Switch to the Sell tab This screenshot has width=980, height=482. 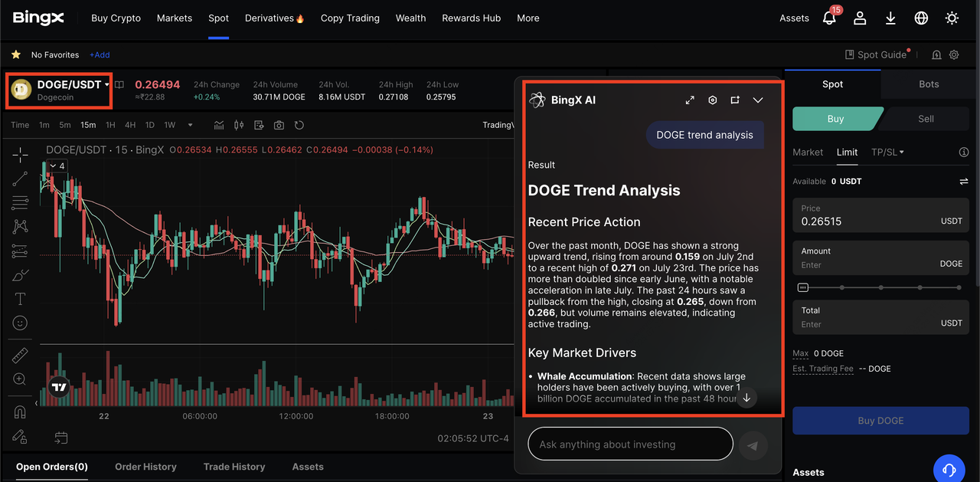click(926, 119)
